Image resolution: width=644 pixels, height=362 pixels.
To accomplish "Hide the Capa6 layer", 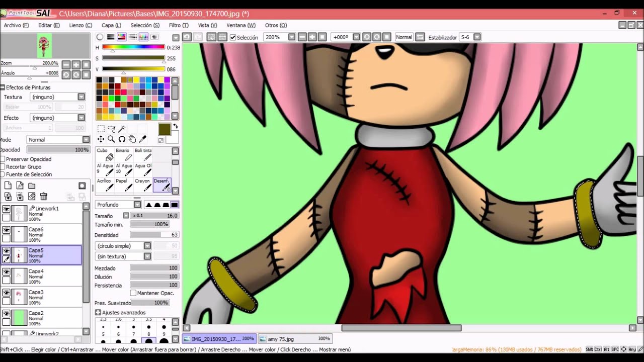I will 6,230.
